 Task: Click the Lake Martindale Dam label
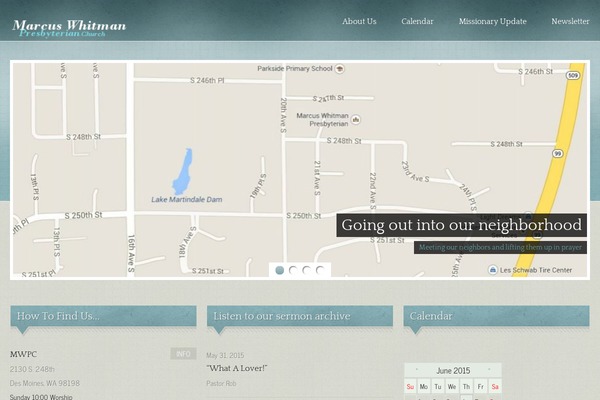186,199
